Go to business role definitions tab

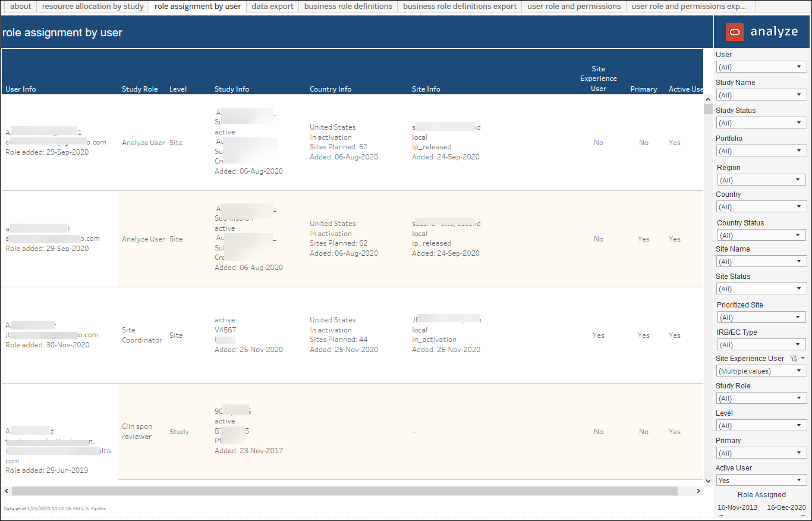348,7
